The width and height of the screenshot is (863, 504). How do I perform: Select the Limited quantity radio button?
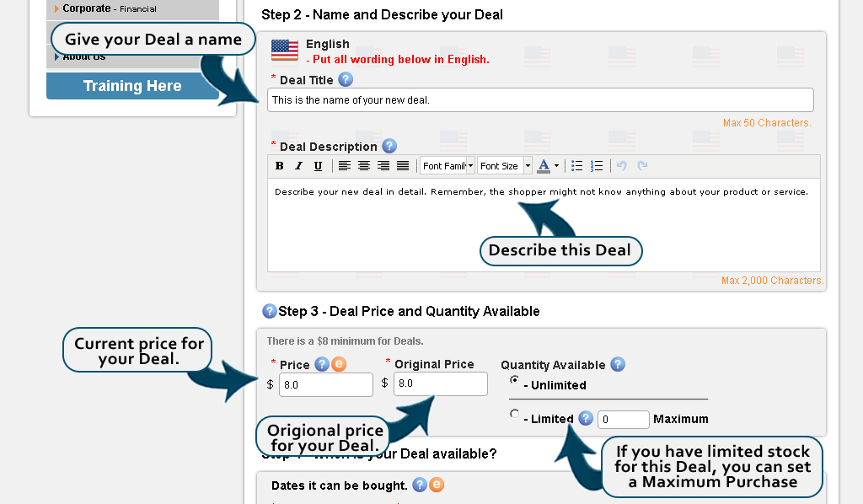tap(515, 414)
